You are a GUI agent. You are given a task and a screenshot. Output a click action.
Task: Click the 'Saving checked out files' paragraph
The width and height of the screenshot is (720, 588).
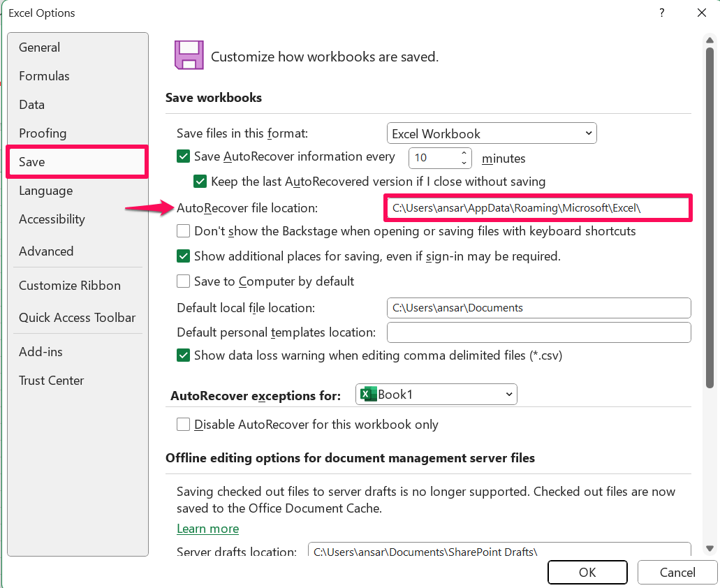point(426,500)
